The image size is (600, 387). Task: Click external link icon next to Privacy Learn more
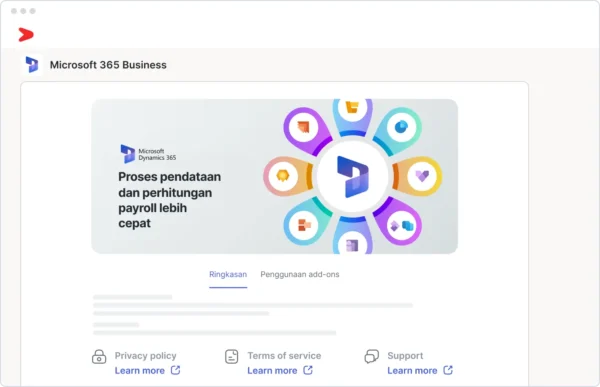pos(175,370)
